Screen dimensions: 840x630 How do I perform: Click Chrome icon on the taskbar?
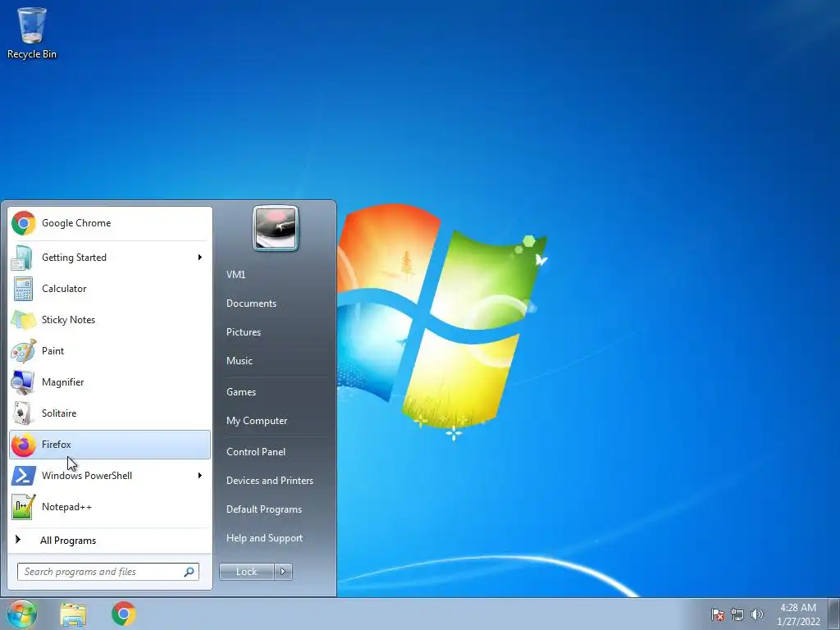pos(124,614)
